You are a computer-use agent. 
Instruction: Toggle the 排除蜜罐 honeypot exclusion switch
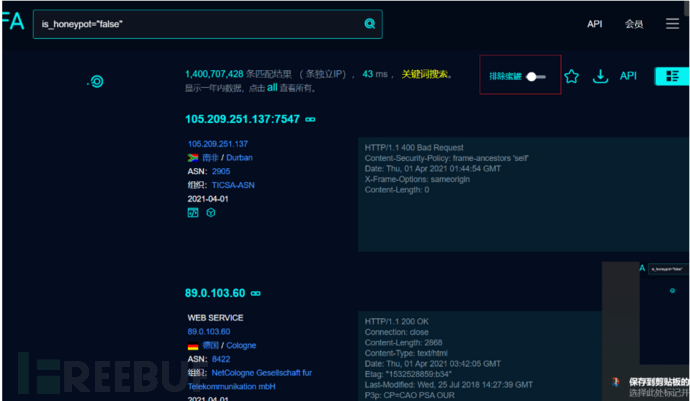(538, 76)
